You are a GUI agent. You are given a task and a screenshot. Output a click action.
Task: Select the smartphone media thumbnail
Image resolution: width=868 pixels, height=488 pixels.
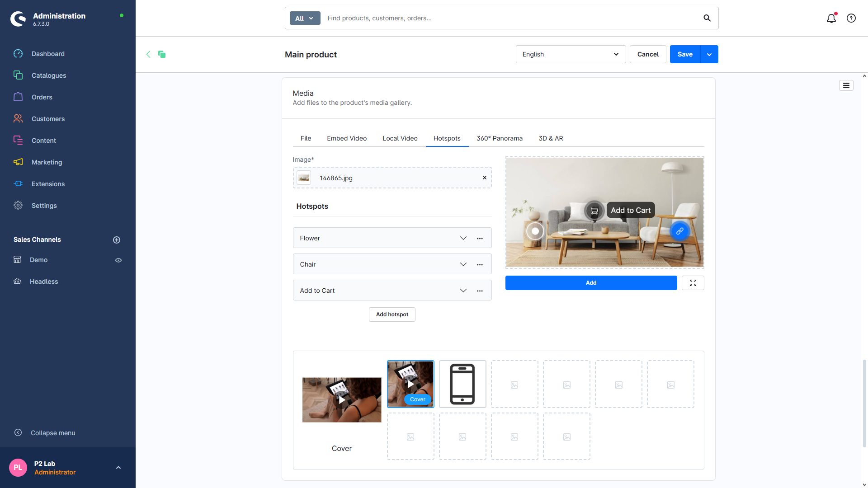[462, 384]
